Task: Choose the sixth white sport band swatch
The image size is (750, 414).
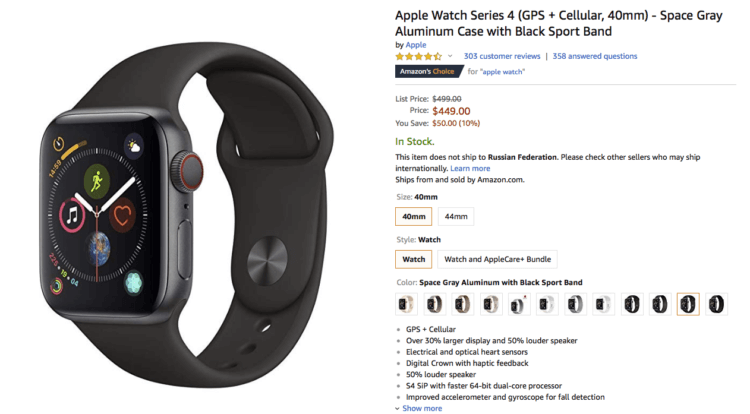Action: click(547, 304)
